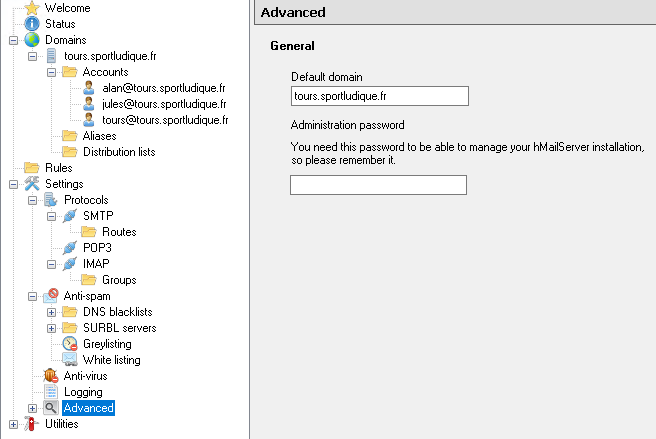Image resolution: width=656 pixels, height=439 pixels.
Task: Click the user icon for alan@tours.sportludique.fr
Action: click(x=89, y=88)
